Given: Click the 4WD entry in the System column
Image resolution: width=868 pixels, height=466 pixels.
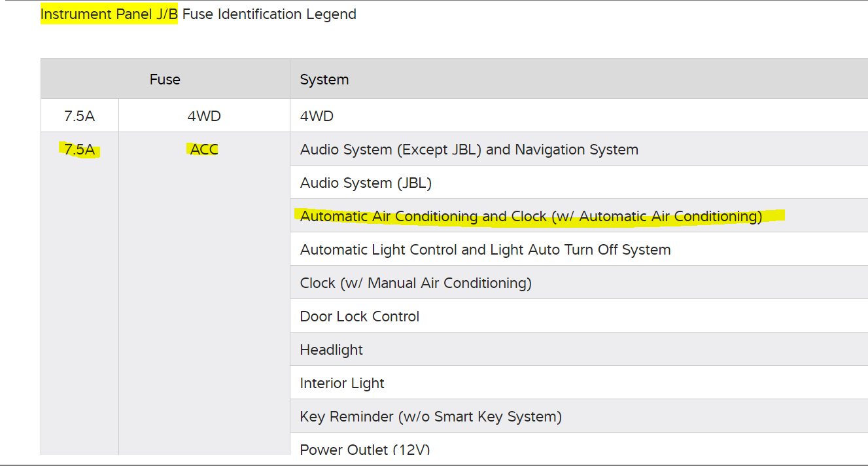Looking at the screenshot, I should 317,116.
